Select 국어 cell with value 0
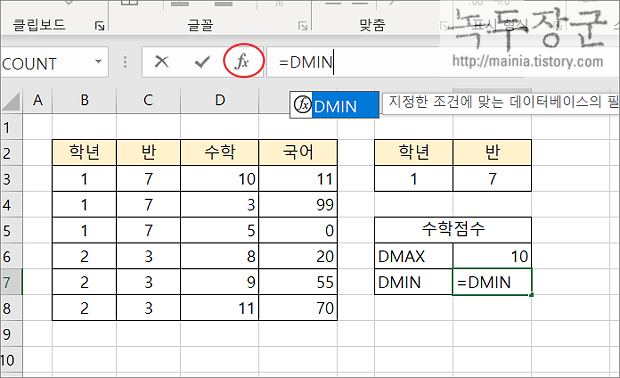Screen dimensions: 620x378 pyautogui.click(x=298, y=230)
